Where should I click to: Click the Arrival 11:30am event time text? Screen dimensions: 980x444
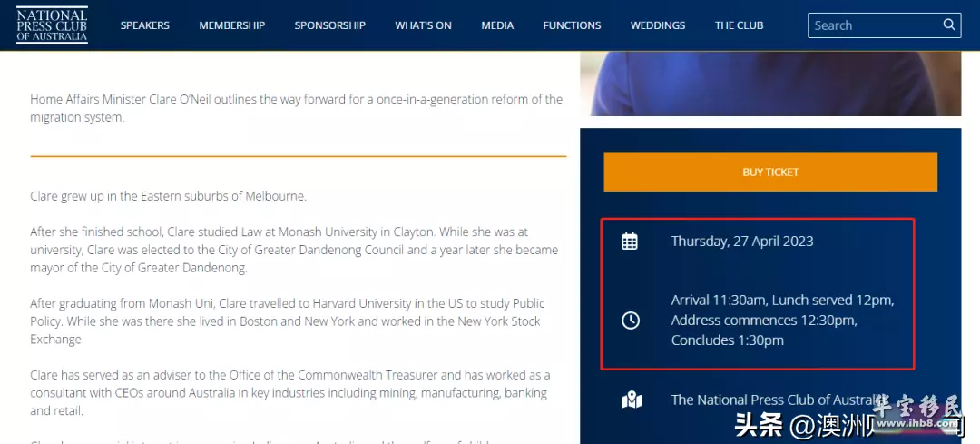point(719,301)
